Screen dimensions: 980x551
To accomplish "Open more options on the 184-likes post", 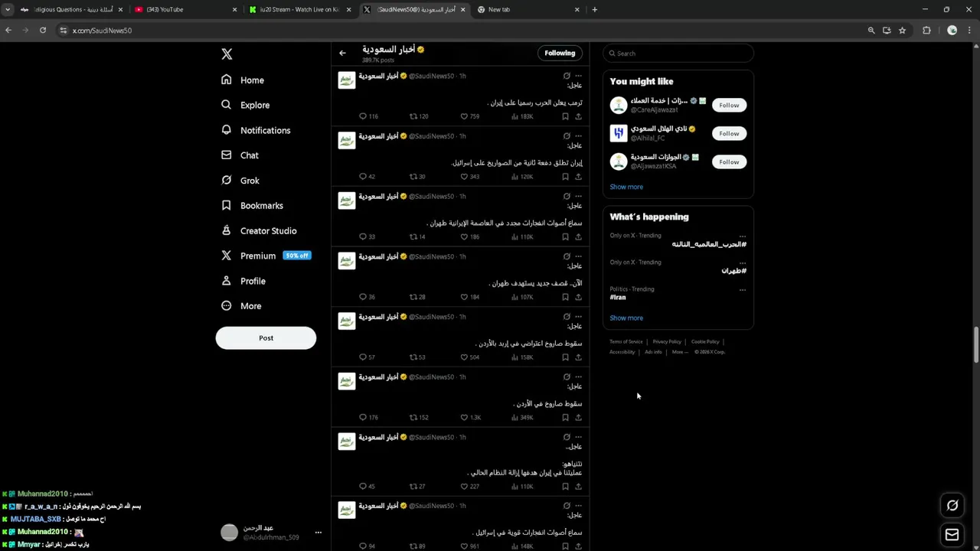I will click(x=578, y=256).
